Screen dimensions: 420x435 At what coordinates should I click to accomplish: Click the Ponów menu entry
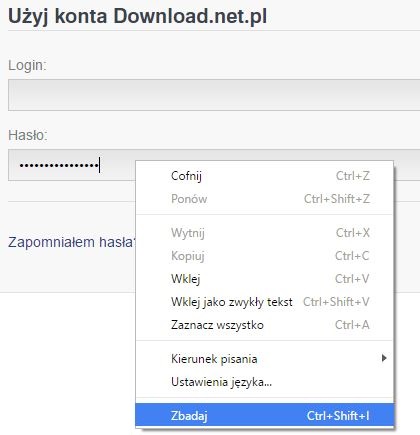(265, 199)
